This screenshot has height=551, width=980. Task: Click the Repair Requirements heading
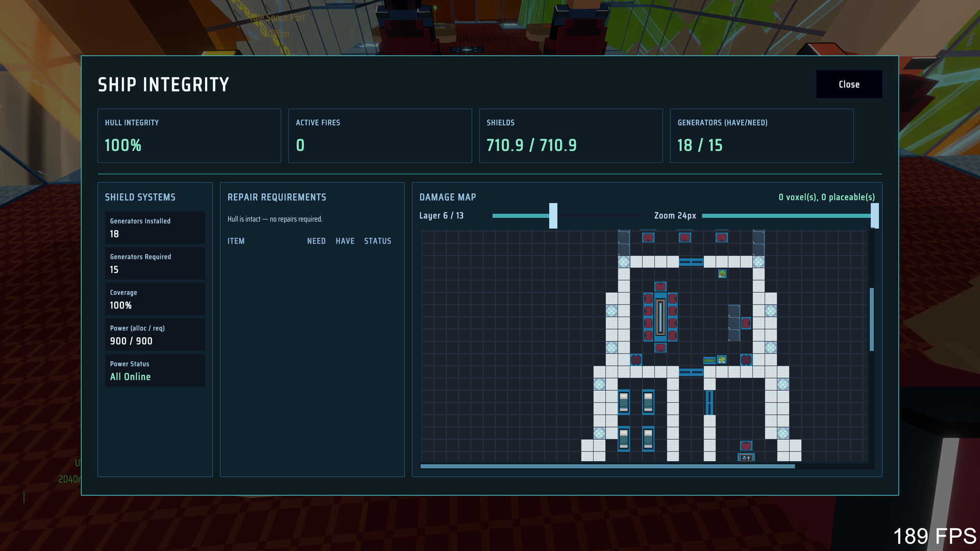[277, 197]
